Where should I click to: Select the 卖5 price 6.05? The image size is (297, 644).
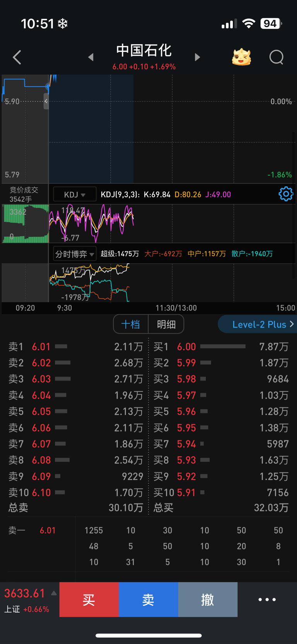tap(41, 411)
